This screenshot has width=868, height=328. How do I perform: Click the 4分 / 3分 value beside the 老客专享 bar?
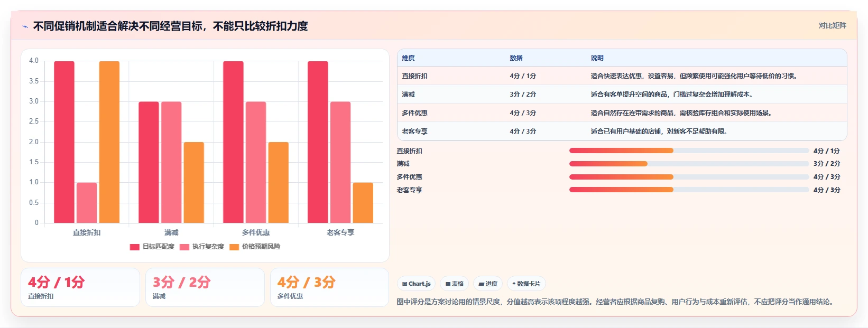(827, 190)
